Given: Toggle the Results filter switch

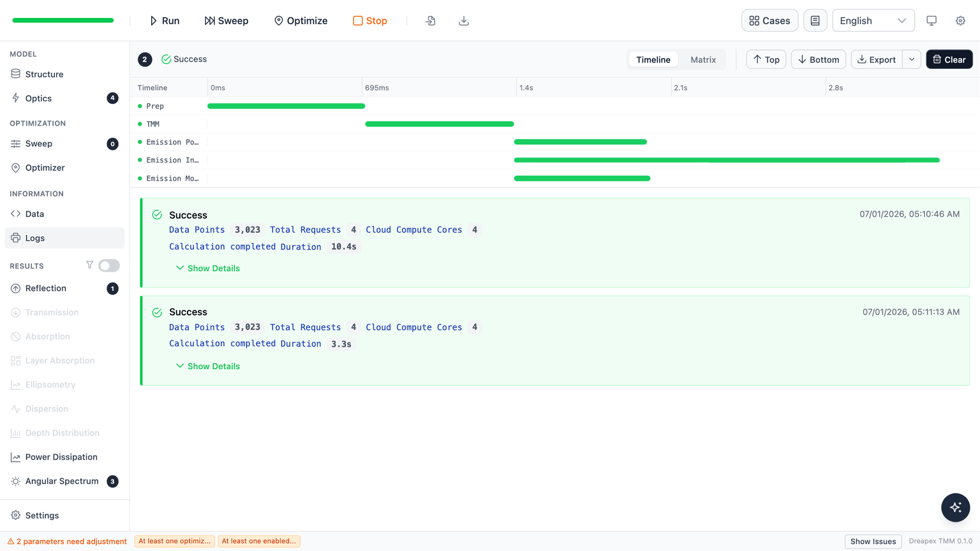Looking at the screenshot, I should tap(109, 265).
